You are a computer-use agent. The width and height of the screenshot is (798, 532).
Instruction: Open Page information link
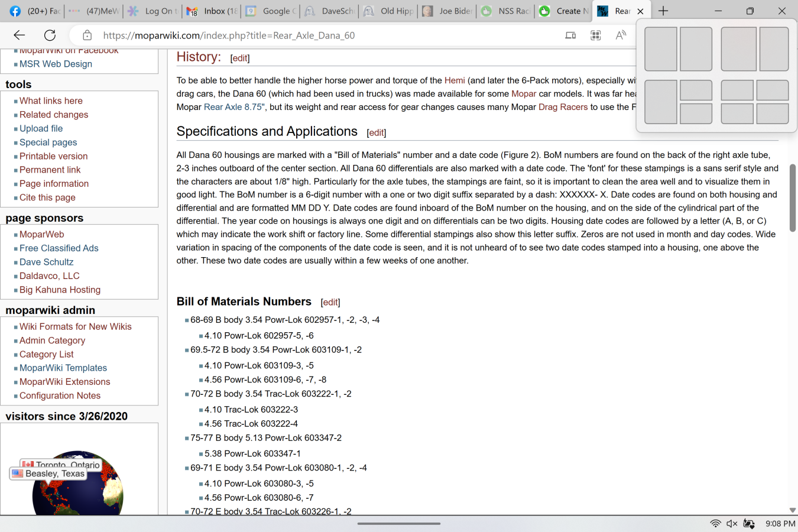click(54, 184)
